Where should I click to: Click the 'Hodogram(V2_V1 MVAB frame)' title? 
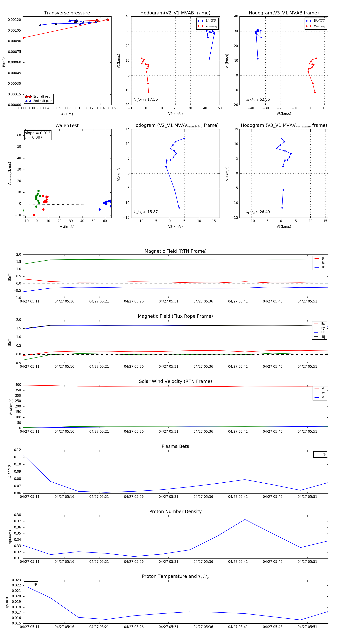point(175,13)
